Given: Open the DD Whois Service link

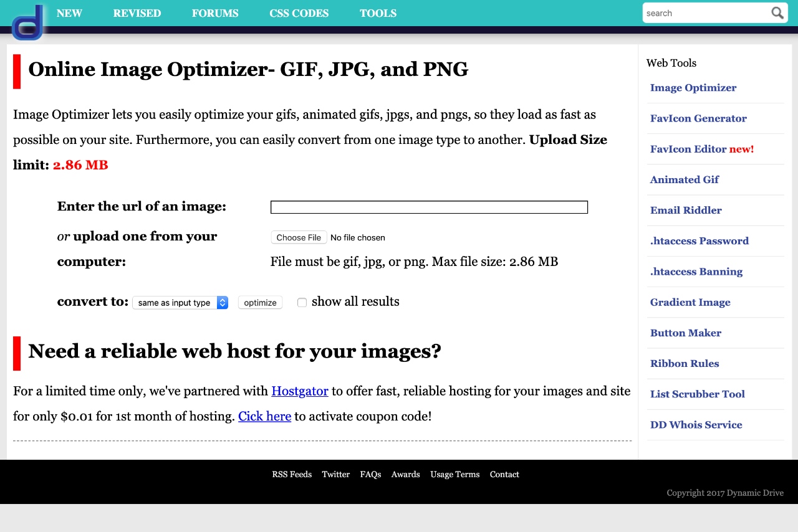Looking at the screenshot, I should [x=696, y=425].
